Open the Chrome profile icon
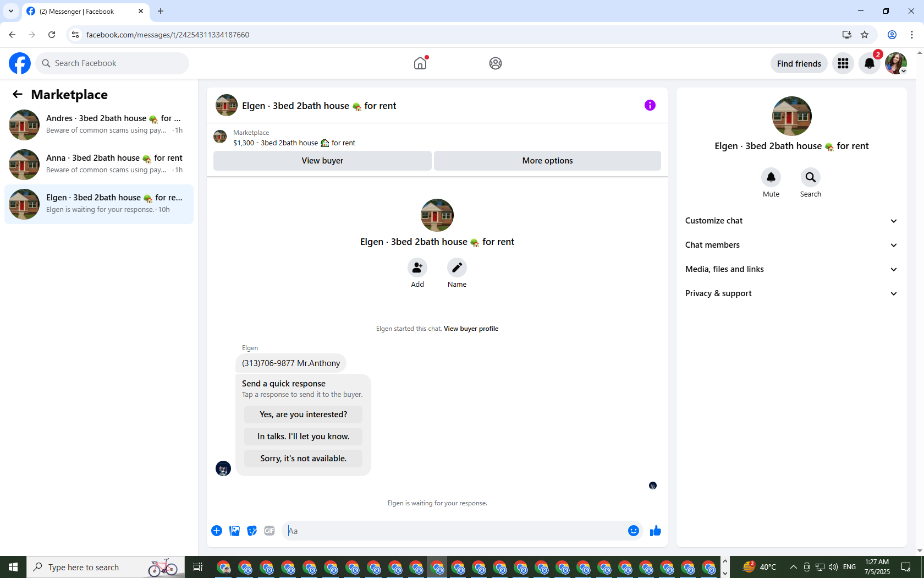The width and height of the screenshot is (924, 578). point(892,35)
